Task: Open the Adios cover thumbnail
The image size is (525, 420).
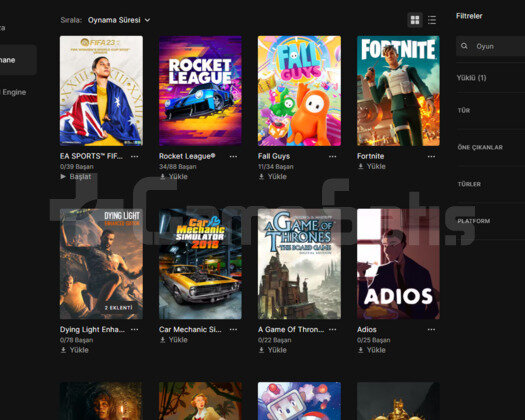Action: click(398, 264)
